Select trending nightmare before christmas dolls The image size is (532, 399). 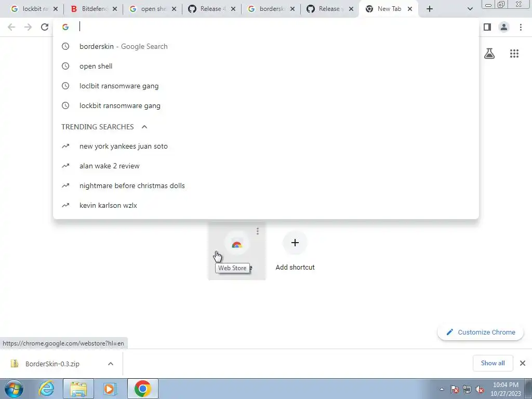[266, 185]
